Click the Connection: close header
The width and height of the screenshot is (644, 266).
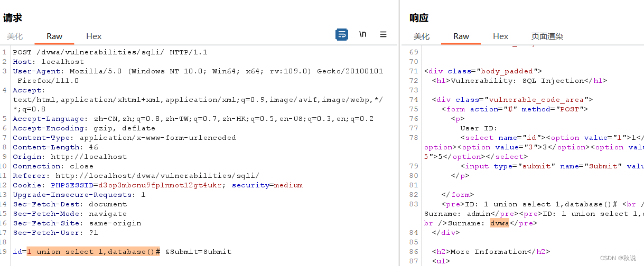(x=53, y=166)
